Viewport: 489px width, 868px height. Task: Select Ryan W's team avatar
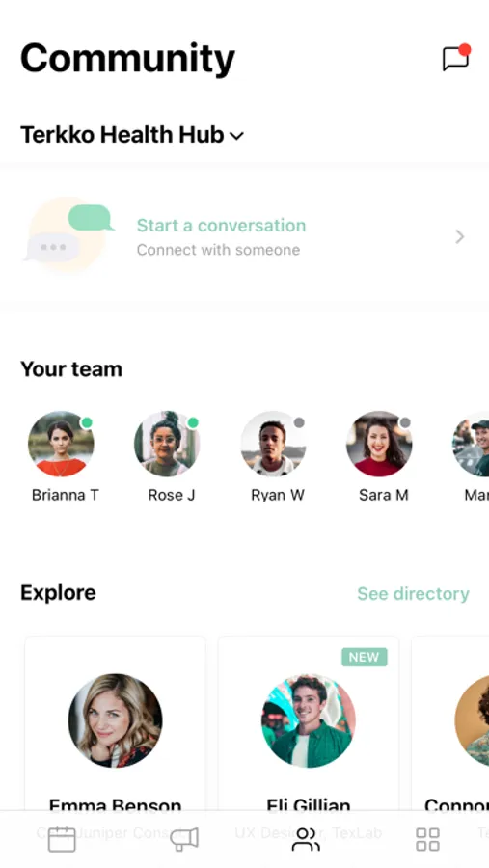[x=273, y=444]
